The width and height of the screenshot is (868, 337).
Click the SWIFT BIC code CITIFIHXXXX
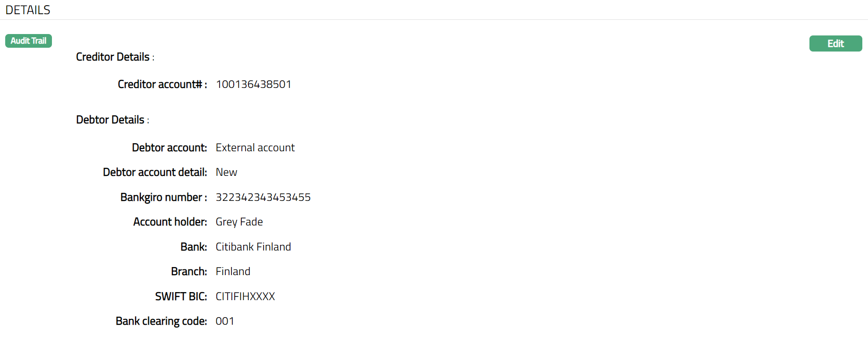[245, 297]
